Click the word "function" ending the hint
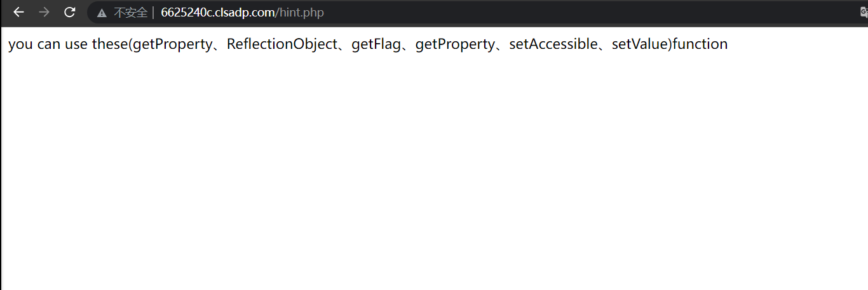Viewport: 868px width, 290px height. 700,44
